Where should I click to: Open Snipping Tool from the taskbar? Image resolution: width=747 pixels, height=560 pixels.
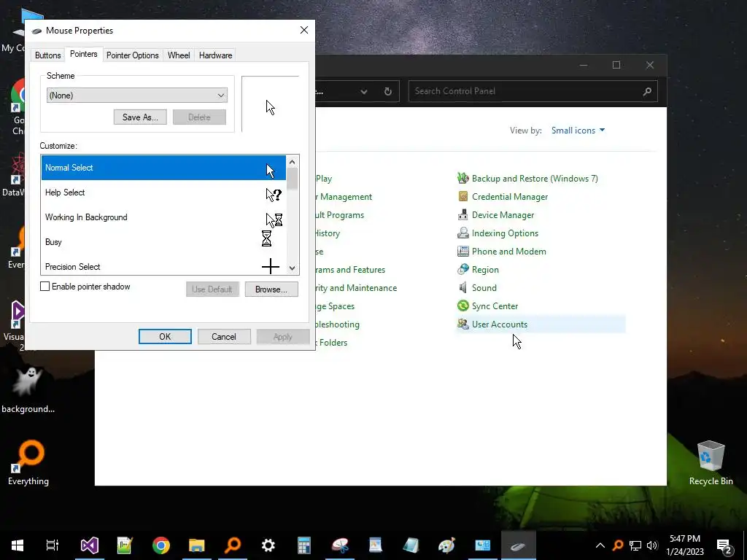pyautogui.click(x=340, y=545)
